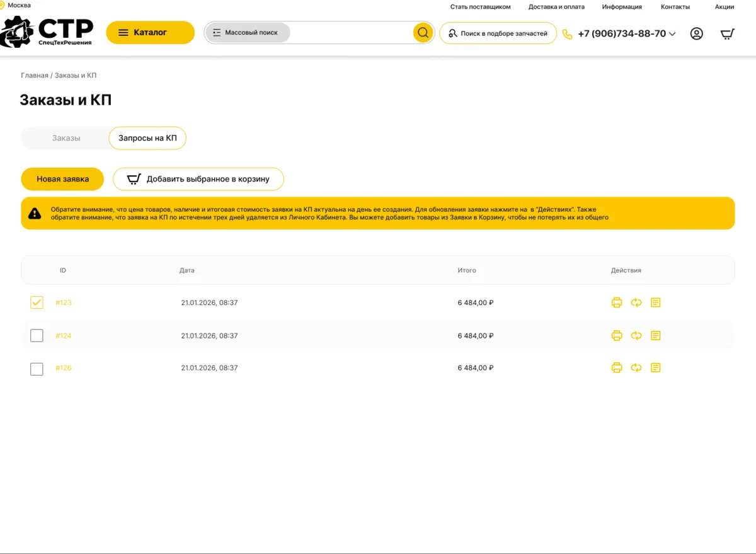The height and width of the screenshot is (554, 756).
Task: Click the Дата column header
Action: (187, 270)
